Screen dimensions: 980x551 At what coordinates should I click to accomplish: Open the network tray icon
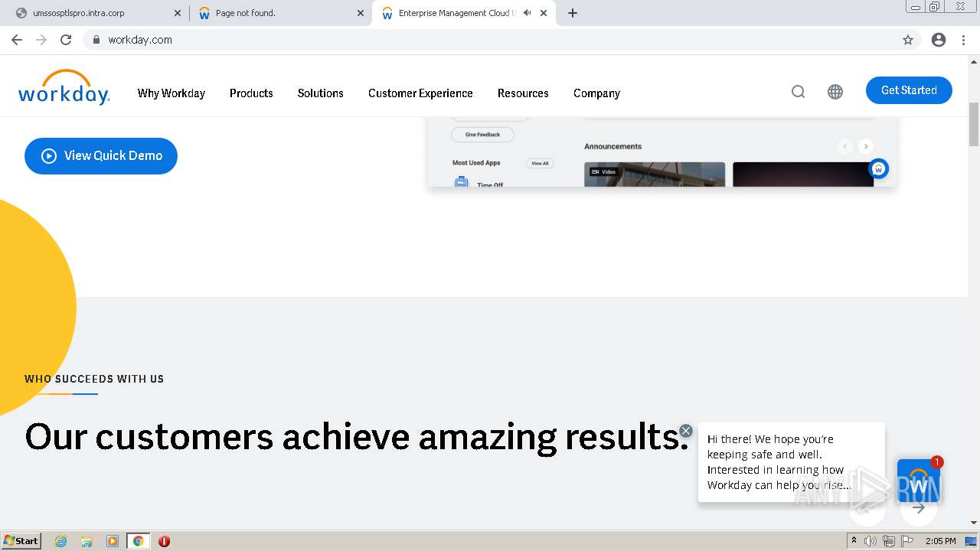[888, 541]
